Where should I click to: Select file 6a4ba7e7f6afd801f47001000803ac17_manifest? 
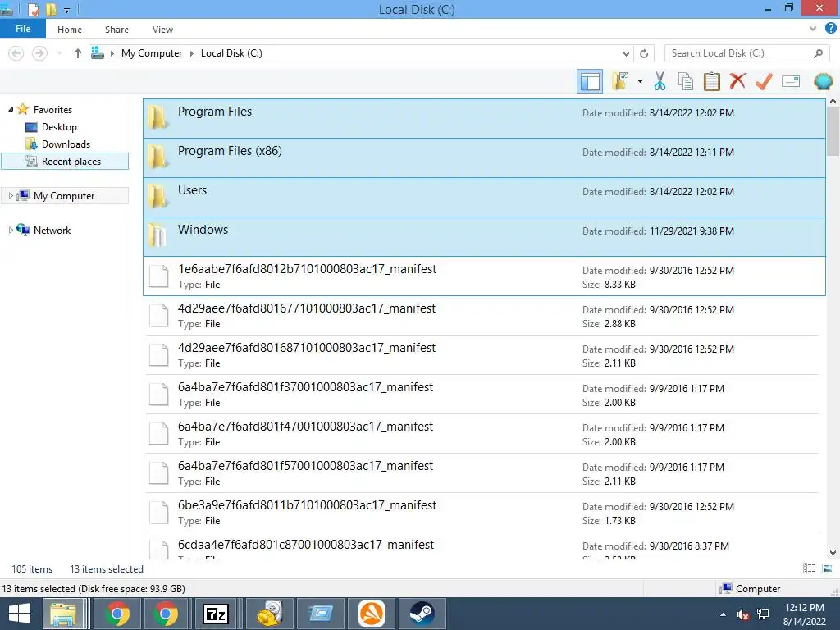pos(482,433)
